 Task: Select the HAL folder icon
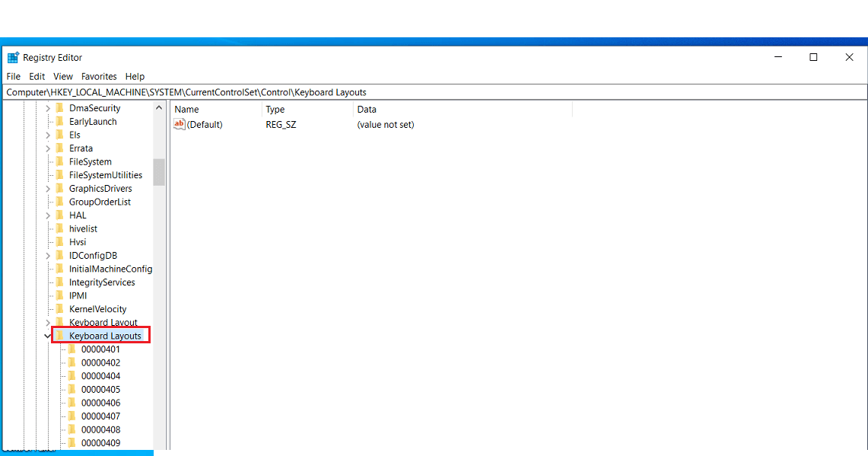click(x=60, y=215)
